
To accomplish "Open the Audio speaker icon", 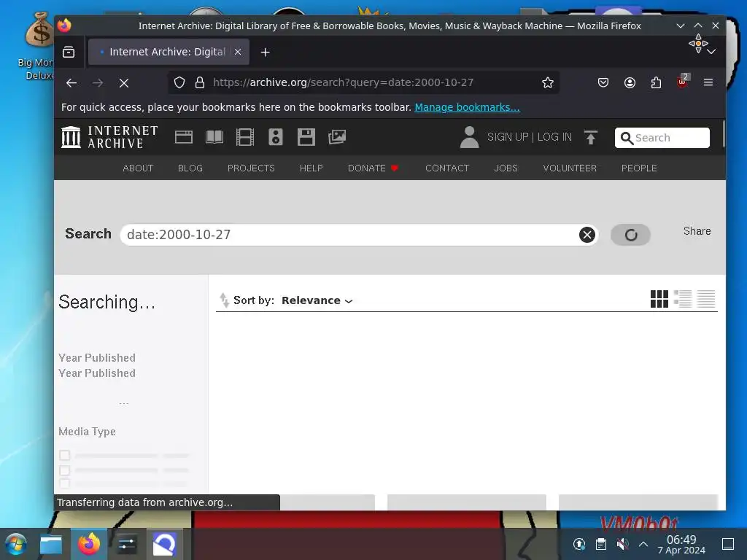I will point(275,137).
